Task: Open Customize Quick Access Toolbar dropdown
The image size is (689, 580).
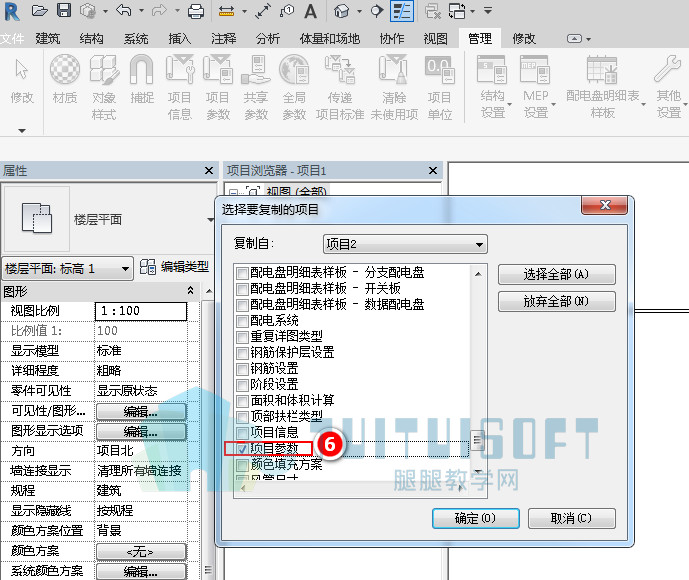Action: [x=488, y=10]
